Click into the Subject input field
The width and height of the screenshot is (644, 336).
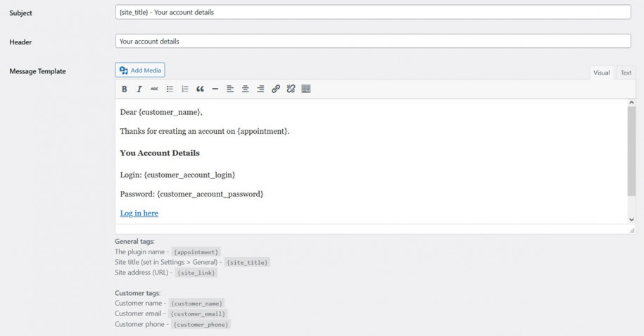pos(373,12)
